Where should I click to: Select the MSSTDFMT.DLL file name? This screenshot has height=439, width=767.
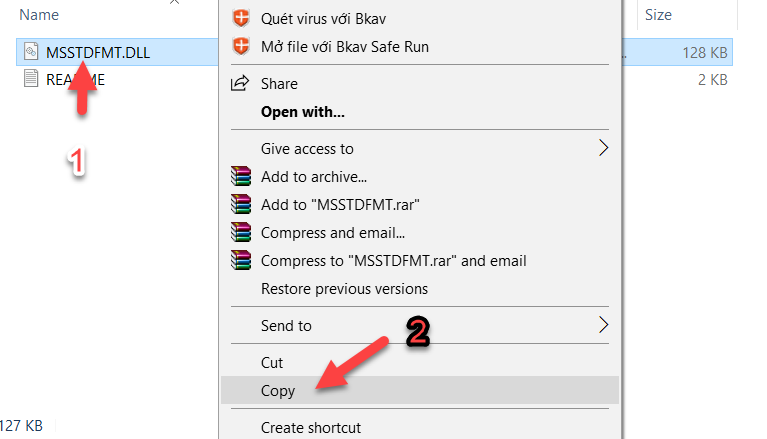(x=98, y=51)
